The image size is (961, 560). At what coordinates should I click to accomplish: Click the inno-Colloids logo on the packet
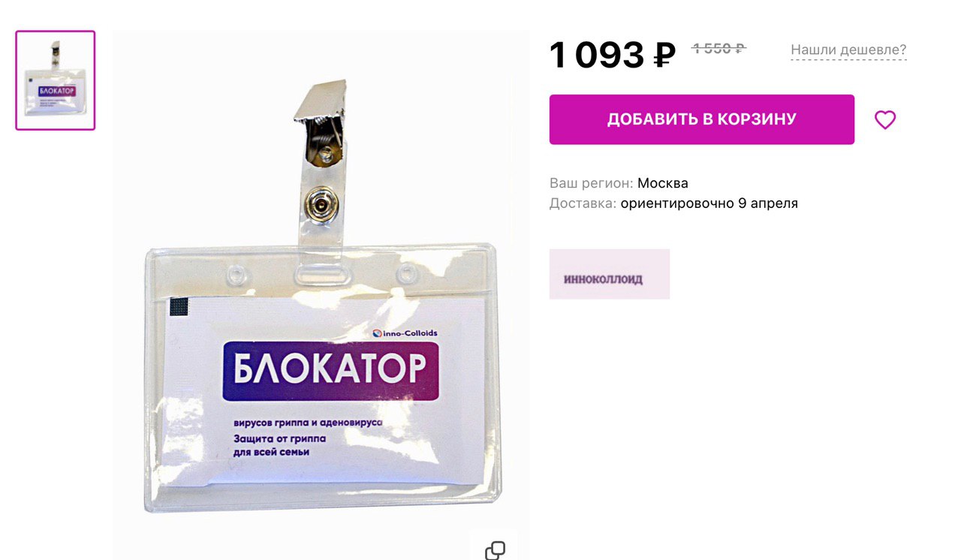point(405,333)
